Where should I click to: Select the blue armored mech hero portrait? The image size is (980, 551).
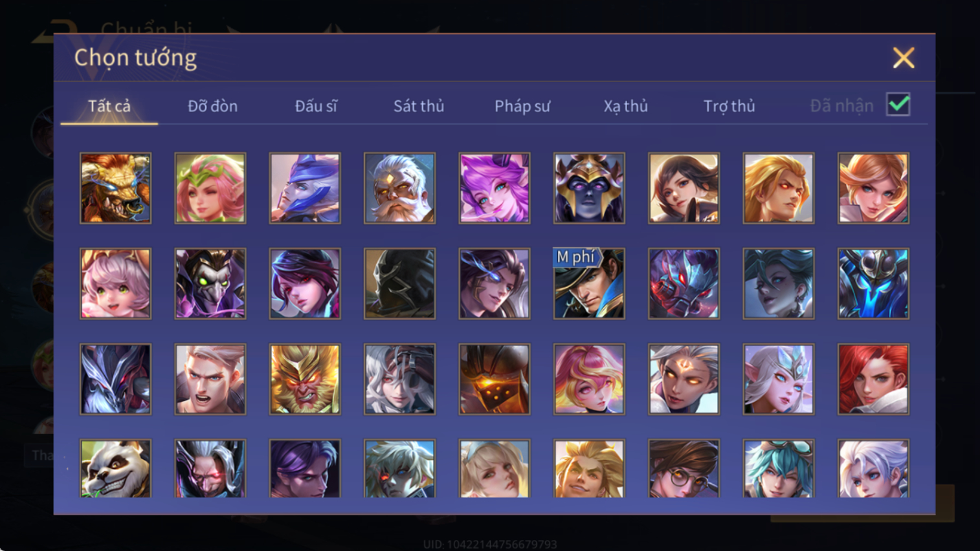[873, 284]
